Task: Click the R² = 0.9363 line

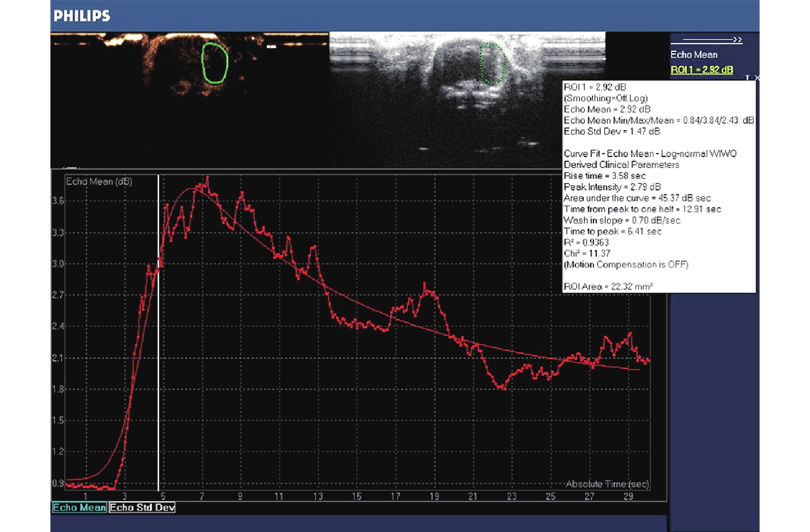Action: pos(586,242)
